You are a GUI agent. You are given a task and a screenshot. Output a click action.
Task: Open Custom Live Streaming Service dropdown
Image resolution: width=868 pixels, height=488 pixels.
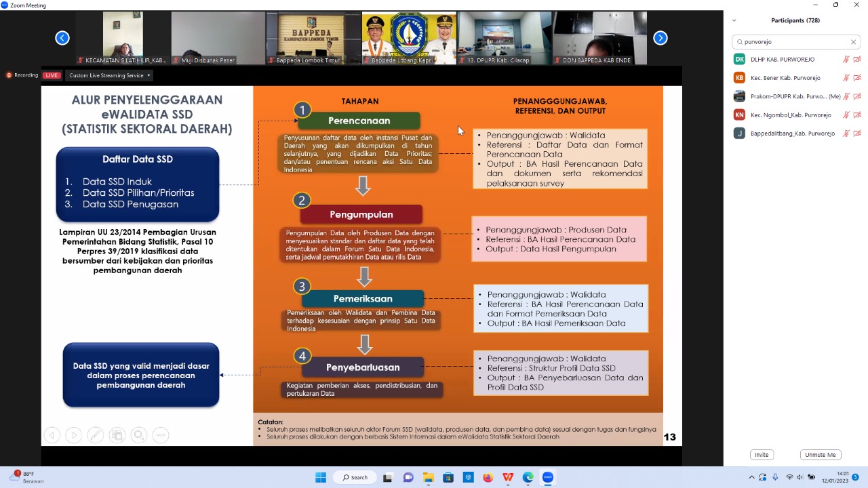click(109, 75)
